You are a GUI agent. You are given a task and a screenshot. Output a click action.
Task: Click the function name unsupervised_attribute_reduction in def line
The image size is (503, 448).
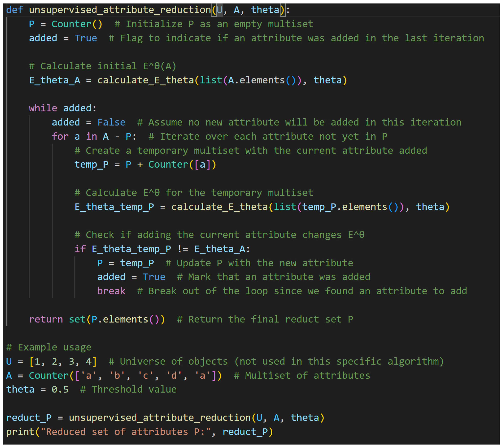click(120, 10)
